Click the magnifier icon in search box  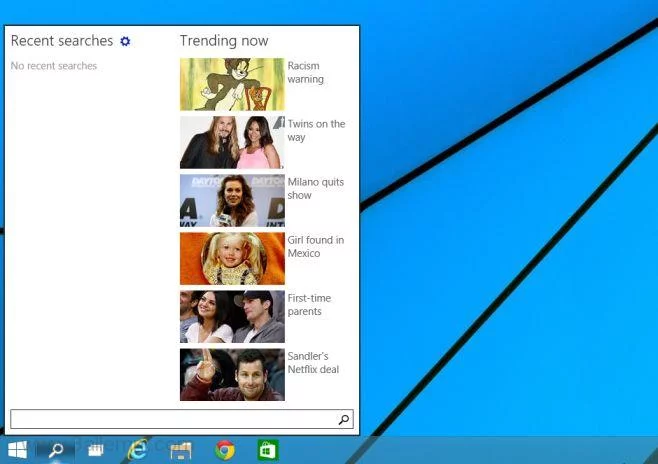(344, 420)
